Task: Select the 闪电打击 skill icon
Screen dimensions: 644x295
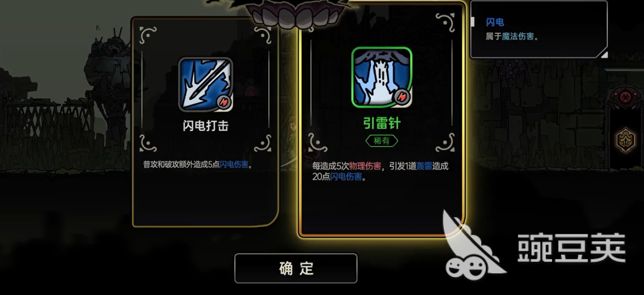Action: pyautogui.click(x=206, y=85)
